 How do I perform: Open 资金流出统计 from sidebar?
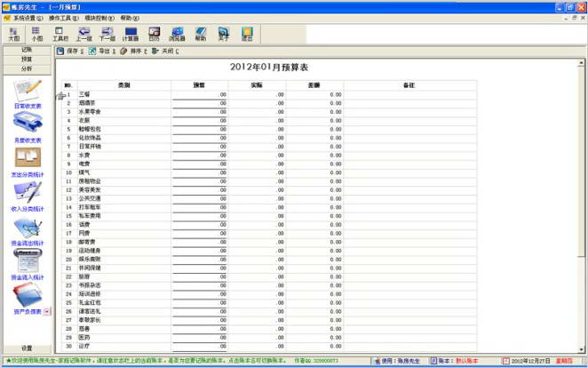click(x=28, y=231)
